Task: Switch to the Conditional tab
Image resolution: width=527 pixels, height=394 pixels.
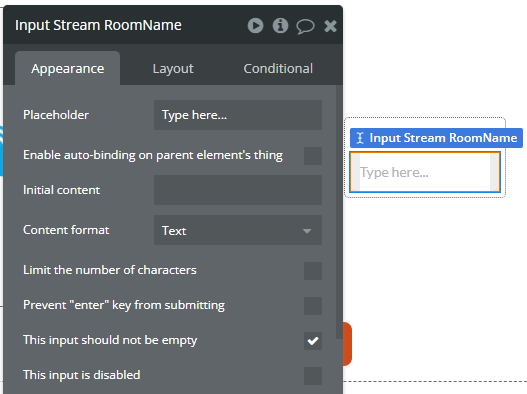Action: tap(278, 69)
